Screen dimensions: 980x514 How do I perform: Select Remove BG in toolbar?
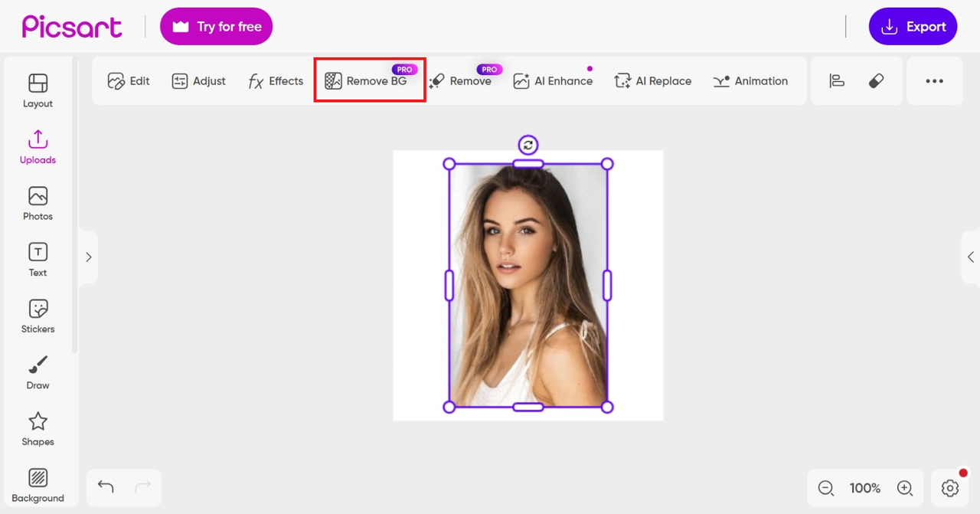click(369, 80)
